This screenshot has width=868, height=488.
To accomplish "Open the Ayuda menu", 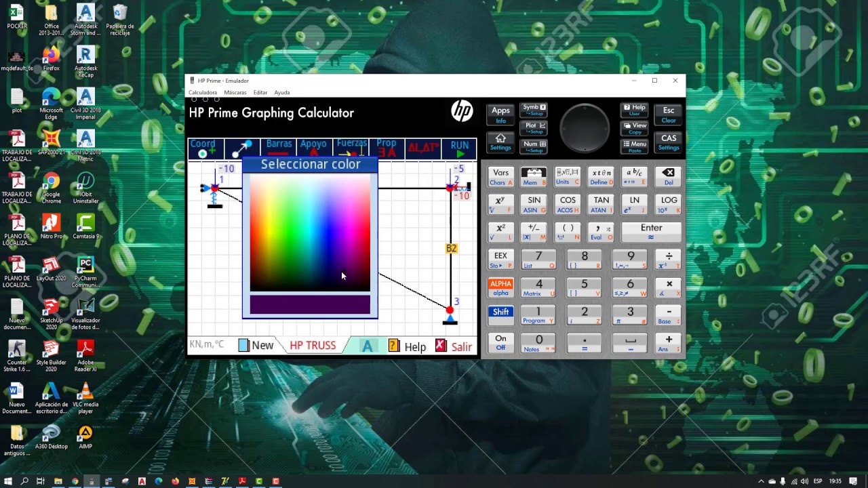I will click(x=282, y=93).
